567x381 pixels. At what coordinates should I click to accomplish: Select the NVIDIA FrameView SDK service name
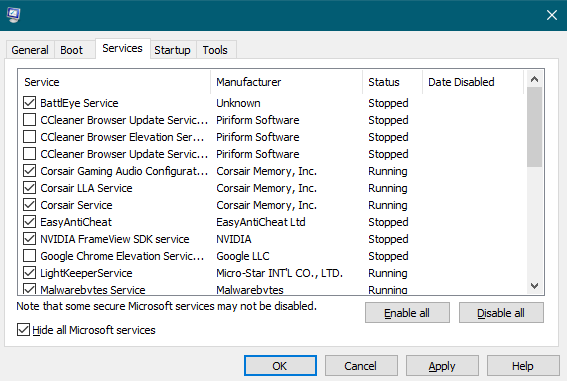(115, 239)
